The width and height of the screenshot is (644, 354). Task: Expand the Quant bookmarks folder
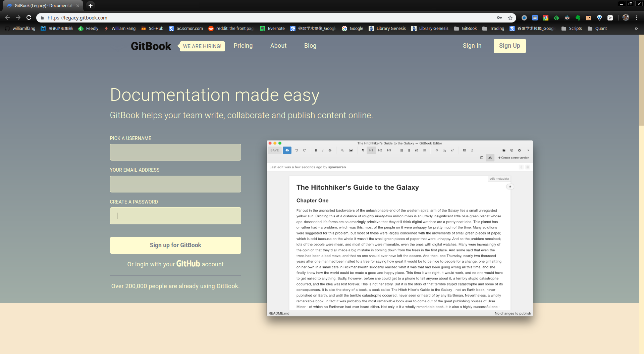click(x=597, y=29)
